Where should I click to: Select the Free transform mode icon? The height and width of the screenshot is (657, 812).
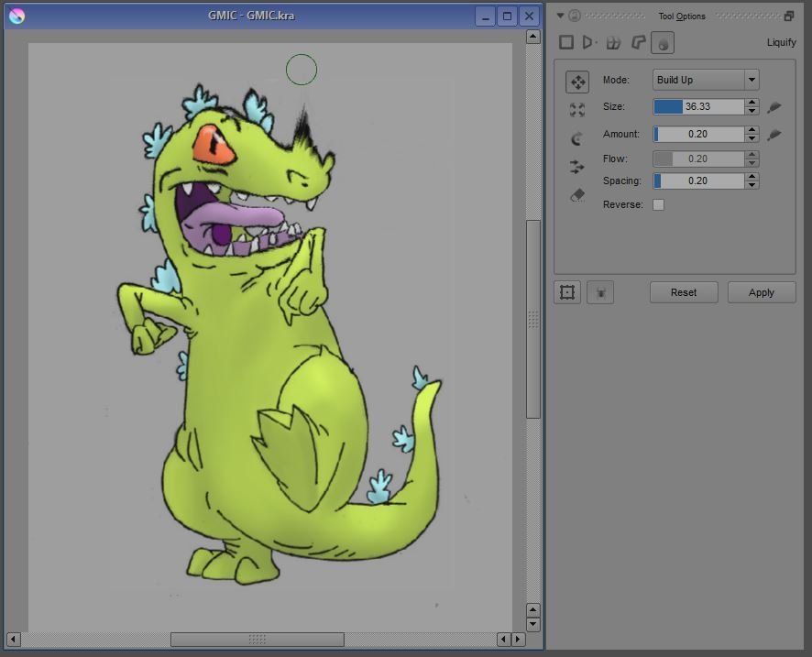pyautogui.click(x=566, y=42)
